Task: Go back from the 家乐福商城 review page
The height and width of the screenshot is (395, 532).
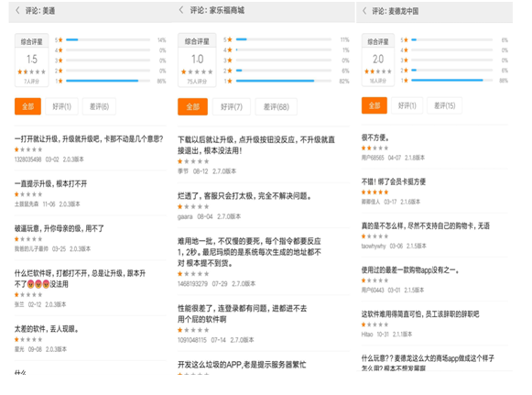Action: click(x=181, y=10)
